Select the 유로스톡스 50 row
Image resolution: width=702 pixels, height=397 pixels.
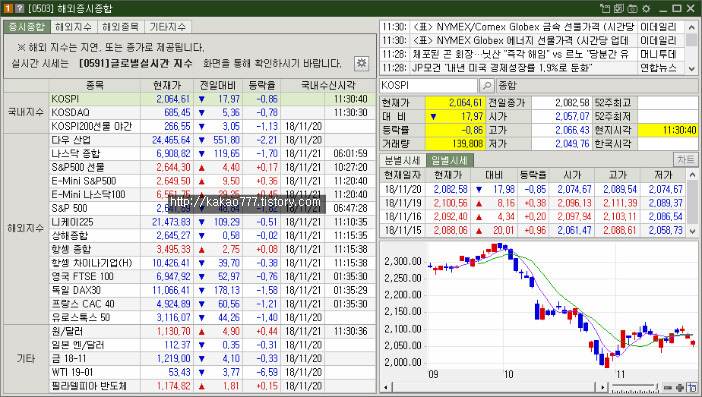[212, 317]
